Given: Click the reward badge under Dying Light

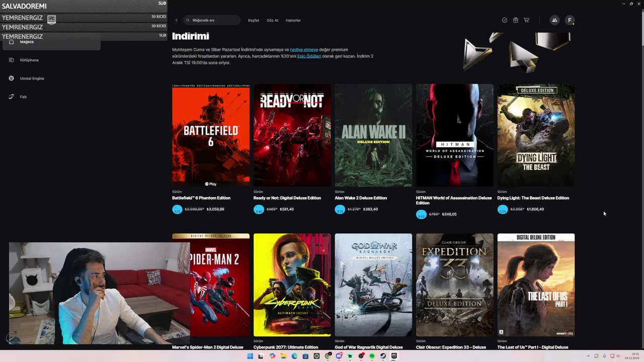Looking at the screenshot, I should click(x=503, y=210).
